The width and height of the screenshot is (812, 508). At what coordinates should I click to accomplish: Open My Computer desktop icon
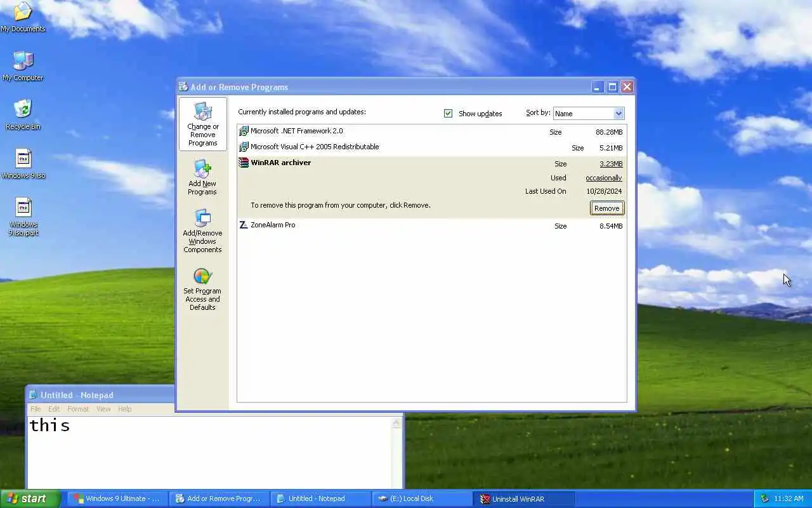[x=23, y=61]
